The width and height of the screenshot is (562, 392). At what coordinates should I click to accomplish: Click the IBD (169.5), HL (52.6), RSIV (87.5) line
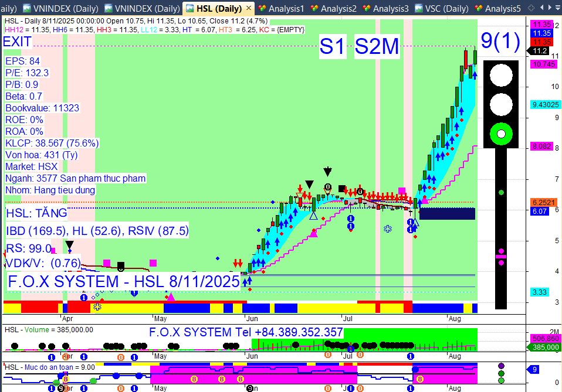(x=97, y=231)
